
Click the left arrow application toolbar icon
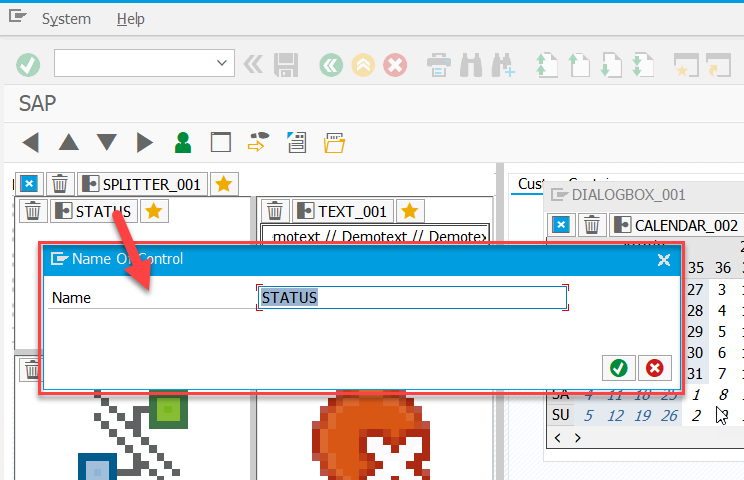31,142
